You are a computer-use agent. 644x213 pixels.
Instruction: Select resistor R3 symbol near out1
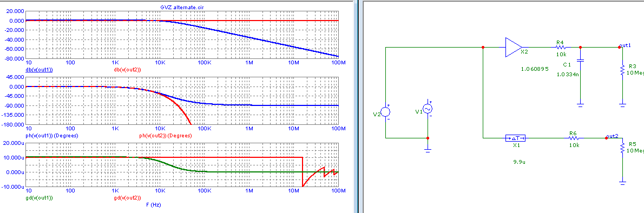[623, 69]
